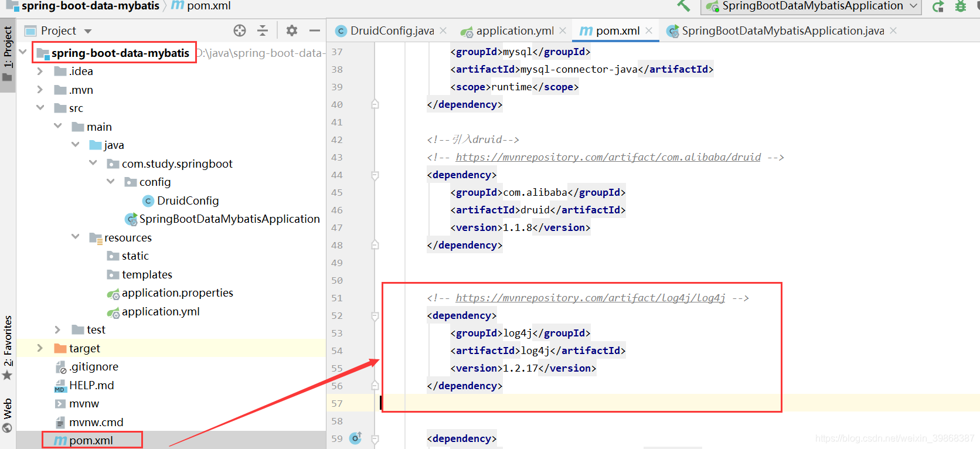Click line number 47 in the gutter
The image size is (980, 449).
pyautogui.click(x=337, y=227)
